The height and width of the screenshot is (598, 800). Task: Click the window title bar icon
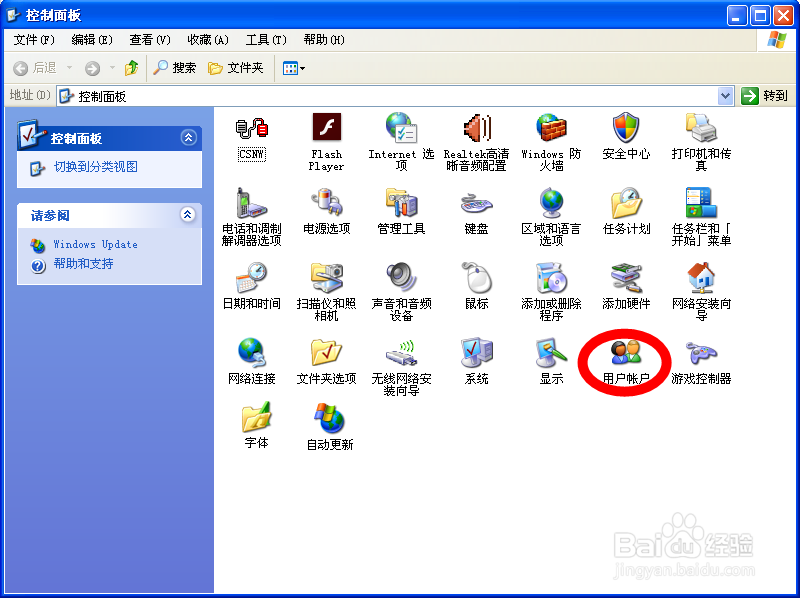point(14,15)
